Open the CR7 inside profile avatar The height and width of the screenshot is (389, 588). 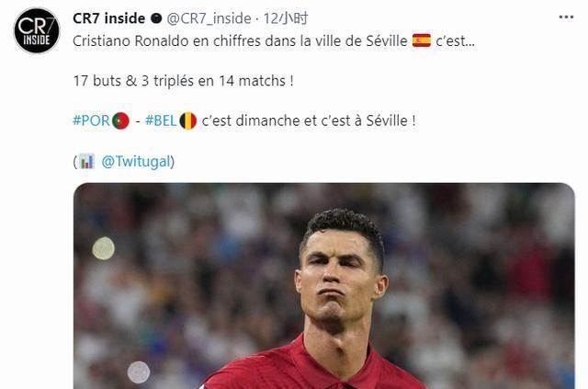[x=37, y=30]
